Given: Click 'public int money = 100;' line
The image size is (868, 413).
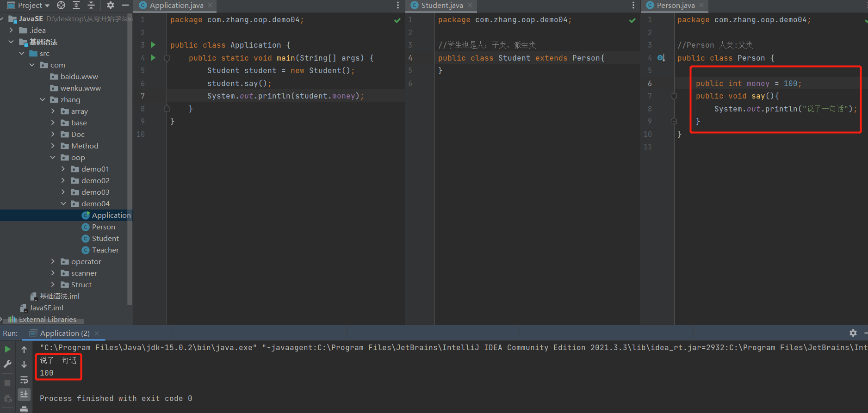Looking at the screenshot, I should coord(749,83).
